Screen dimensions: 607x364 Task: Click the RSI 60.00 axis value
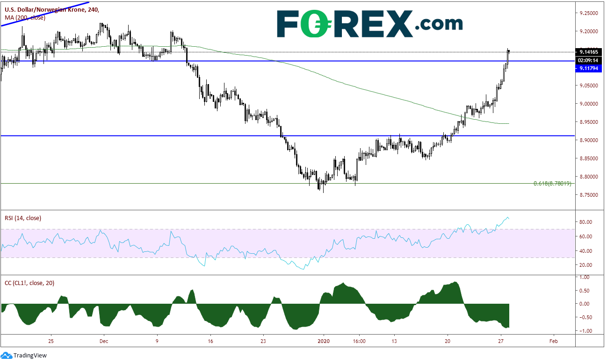pyautogui.click(x=587, y=236)
